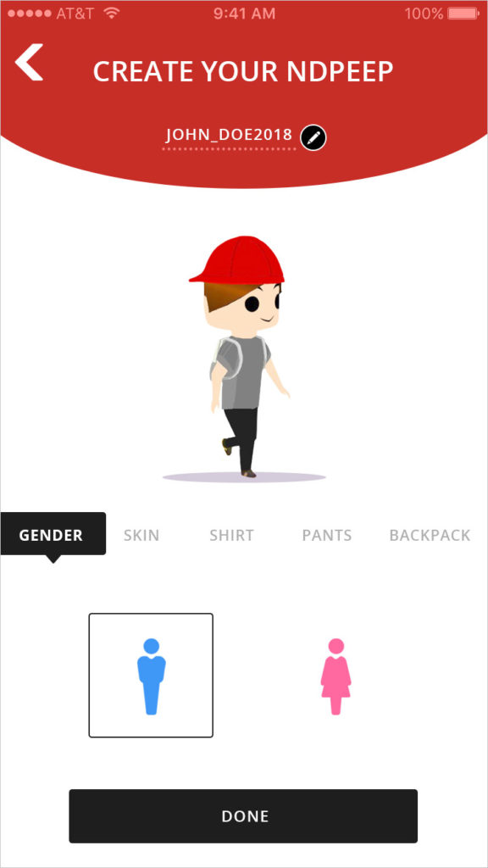
Task: Tap the character's red cap
Action: [237, 260]
